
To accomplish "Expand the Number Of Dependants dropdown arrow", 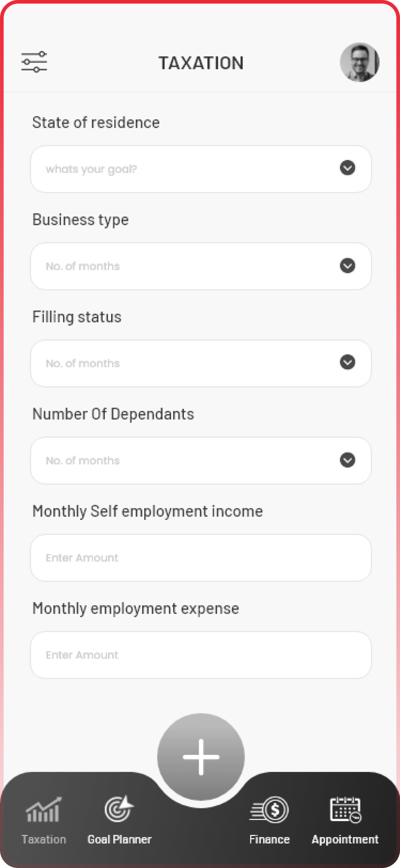I will tap(347, 460).
